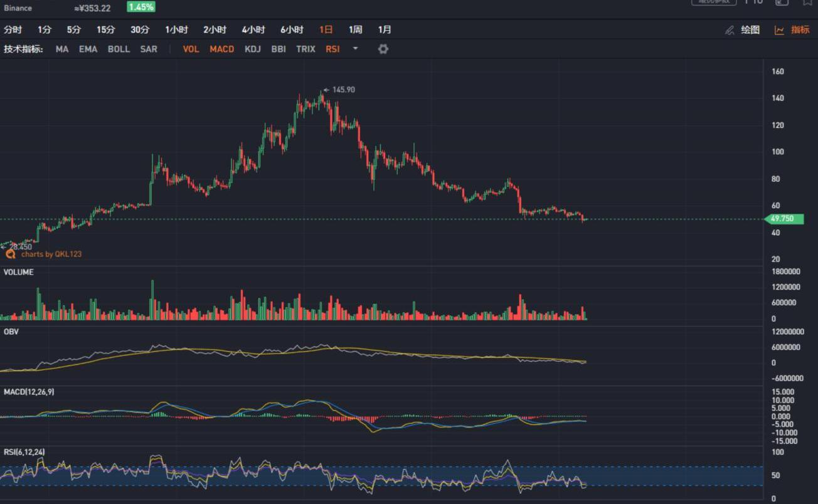This screenshot has width=818, height=504.
Task: Disable the VOL volume indicator
Action: [x=191, y=49]
